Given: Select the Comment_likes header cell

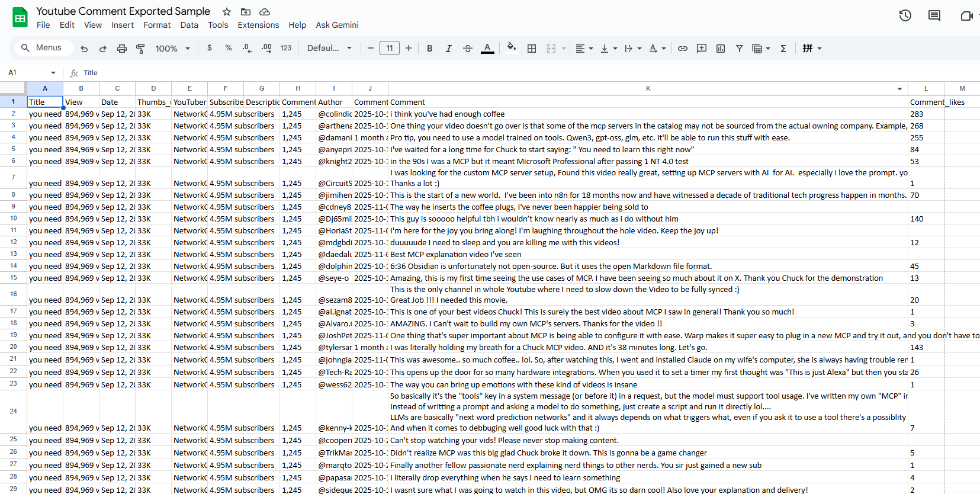Looking at the screenshot, I should point(926,102).
